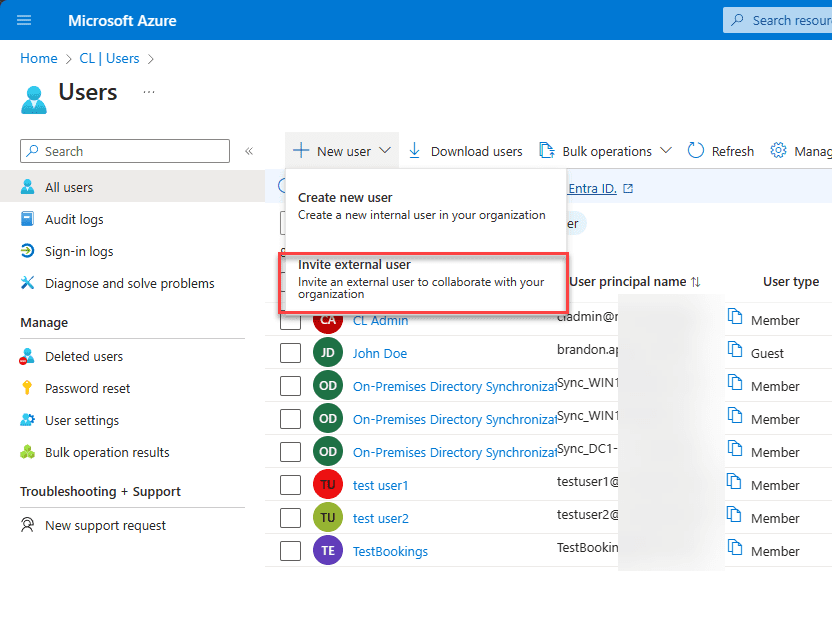The width and height of the screenshot is (832, 617).
Task: Click the copy icon in CL Admin row
Action: click(735, 317)
